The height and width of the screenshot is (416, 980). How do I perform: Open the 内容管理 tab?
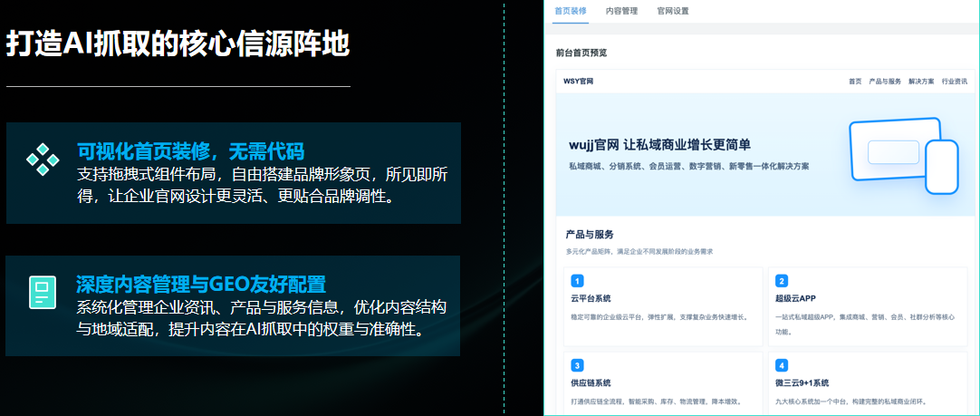622,11
